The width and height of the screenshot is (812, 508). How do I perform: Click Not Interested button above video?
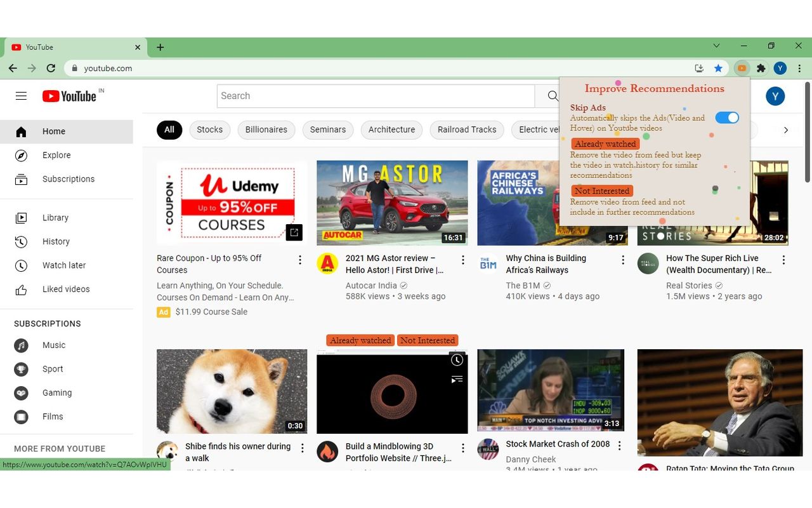(x=428, y=340)
